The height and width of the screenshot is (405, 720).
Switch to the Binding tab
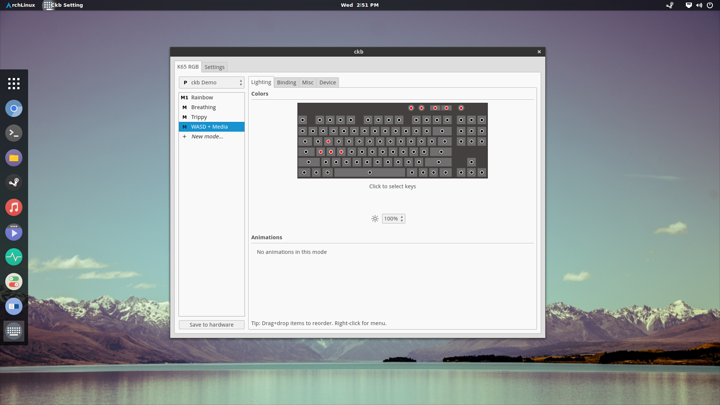click(286, 82)
